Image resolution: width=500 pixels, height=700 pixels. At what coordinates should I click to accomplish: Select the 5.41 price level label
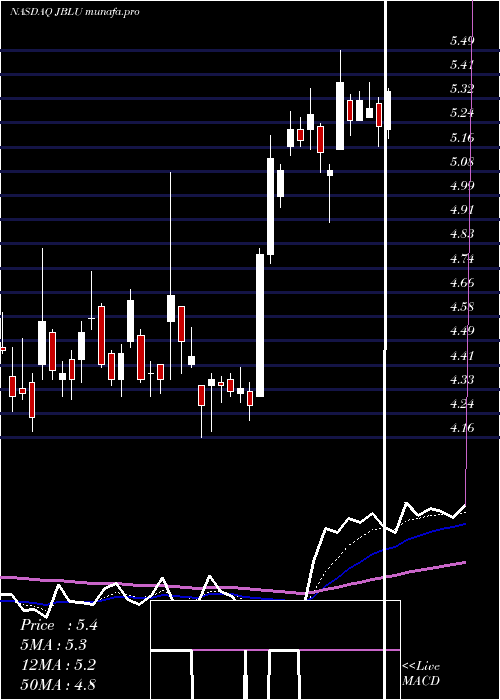point(462,65)
